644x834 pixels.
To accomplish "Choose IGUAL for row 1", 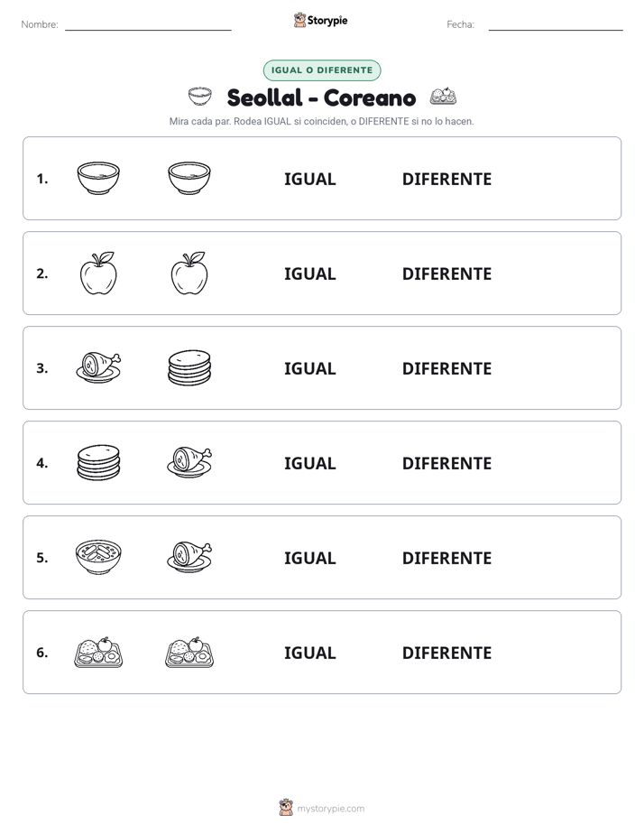I will coord(309,180).
